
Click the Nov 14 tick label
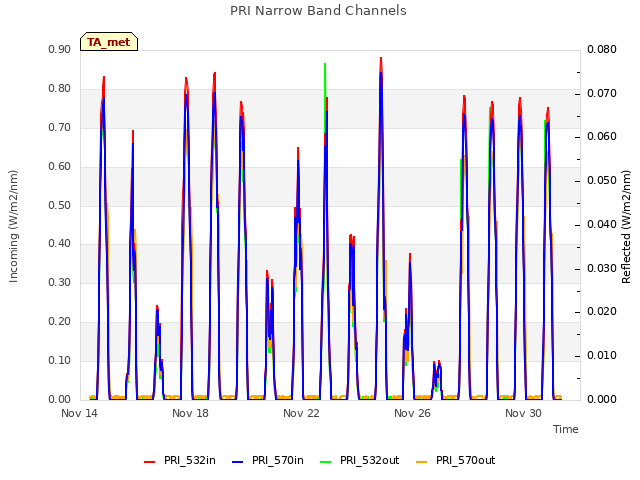79,413
